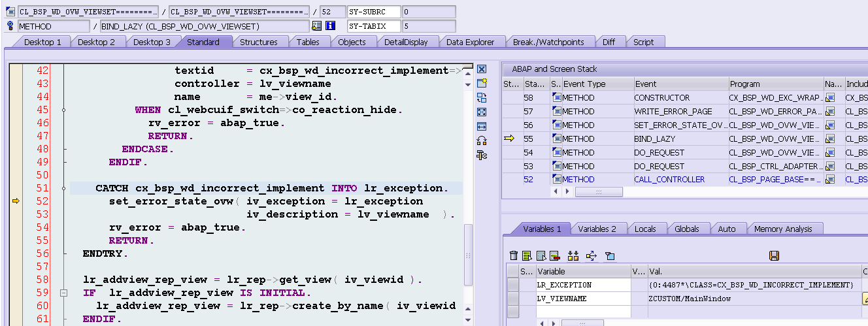Click the full screen tool icon
The height and width of the screenshot is (326, 868).
pyautogui.click(x=482, y=112)
